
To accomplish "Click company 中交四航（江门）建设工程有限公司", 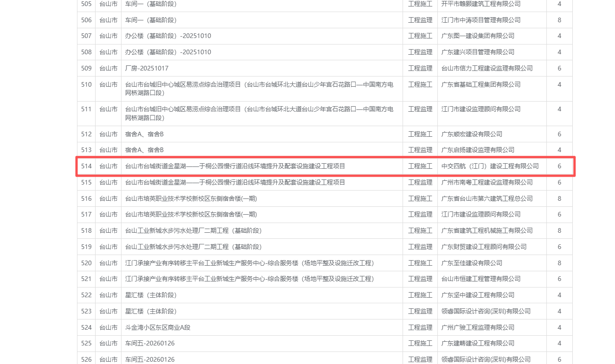I will point(490,166).
